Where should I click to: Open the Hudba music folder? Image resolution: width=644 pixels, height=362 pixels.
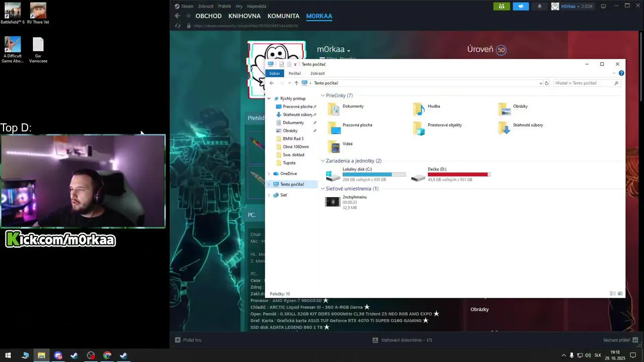tap(427, 108)
